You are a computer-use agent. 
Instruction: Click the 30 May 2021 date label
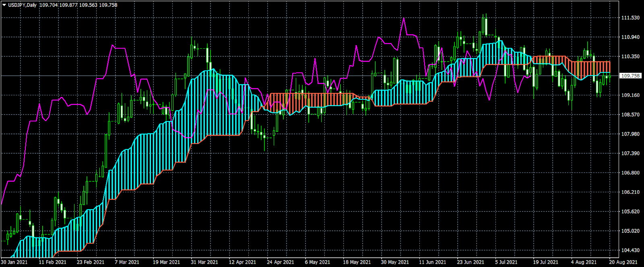click(395, 262)
